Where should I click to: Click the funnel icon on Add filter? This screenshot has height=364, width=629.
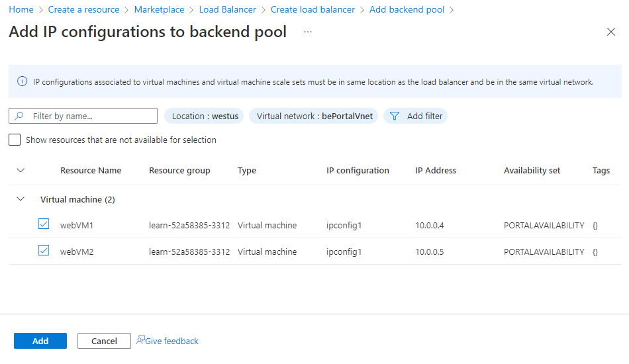click(395, 116)
